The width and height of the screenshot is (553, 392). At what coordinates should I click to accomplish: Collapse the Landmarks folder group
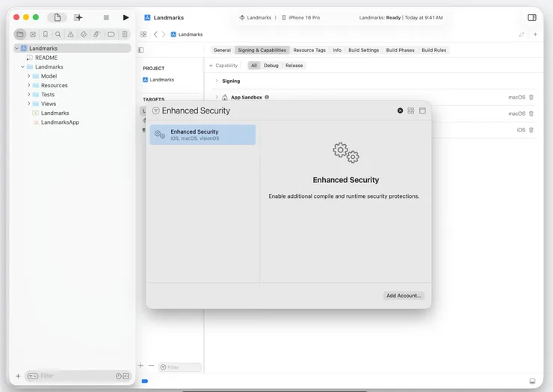point(22,67)
